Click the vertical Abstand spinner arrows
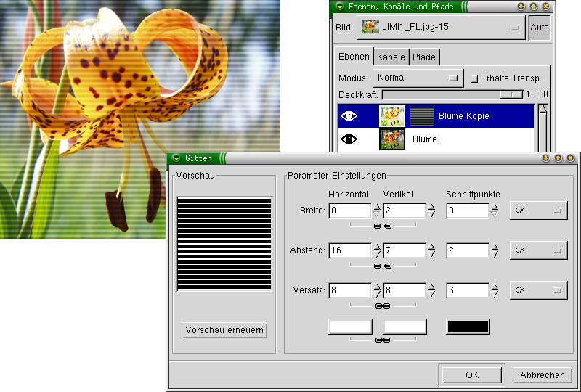This screenshot has width=581, height=392. point(431,250)
